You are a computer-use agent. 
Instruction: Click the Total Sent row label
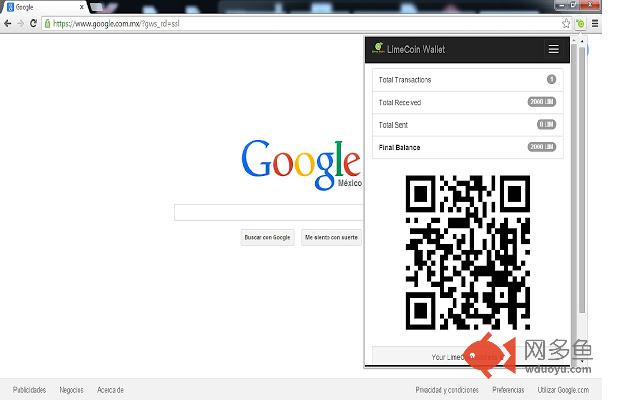393,125
